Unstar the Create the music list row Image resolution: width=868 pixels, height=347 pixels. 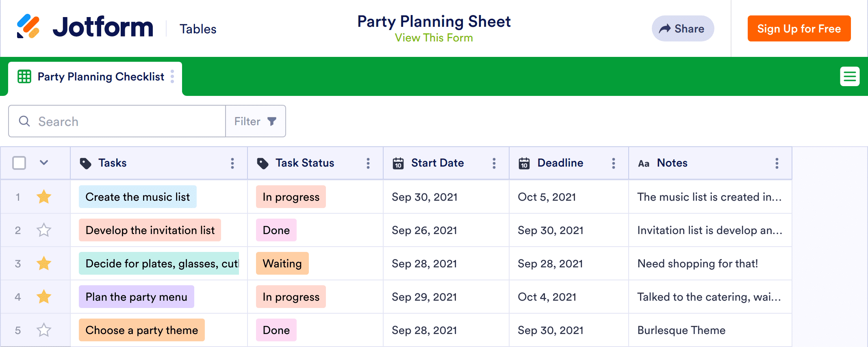coord(44,197)
